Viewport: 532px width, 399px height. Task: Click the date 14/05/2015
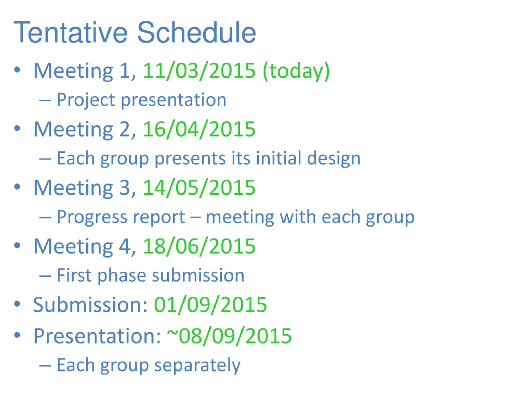[x=199, y=188]
